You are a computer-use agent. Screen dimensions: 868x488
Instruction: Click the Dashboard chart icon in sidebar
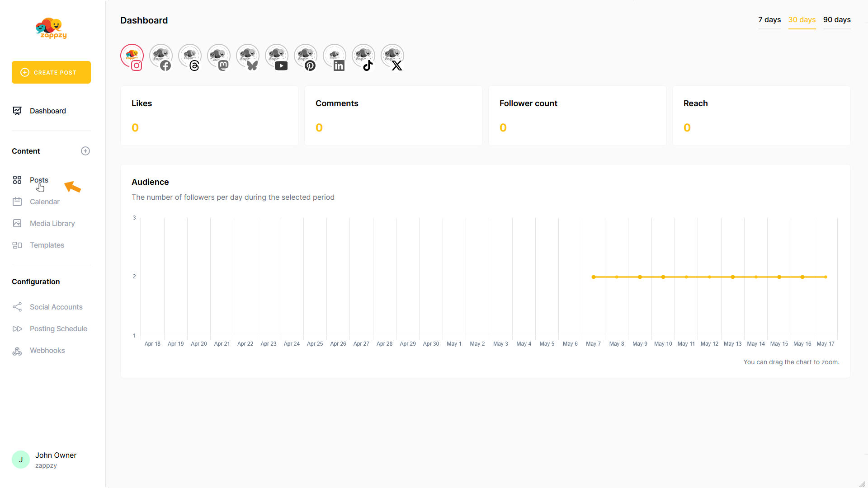(17, 111)
